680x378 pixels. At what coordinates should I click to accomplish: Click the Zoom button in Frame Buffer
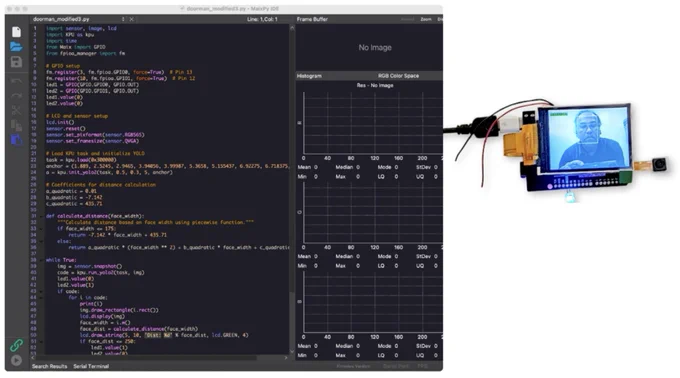426,19
